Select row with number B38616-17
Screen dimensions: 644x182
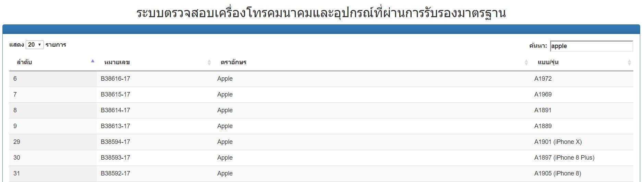click(321, 79)
